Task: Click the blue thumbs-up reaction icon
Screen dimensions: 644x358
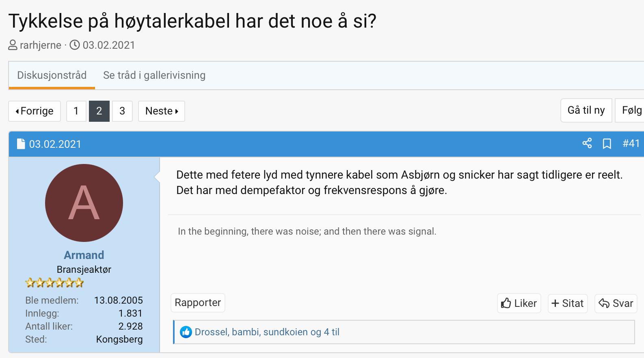Action: [186, 332]
